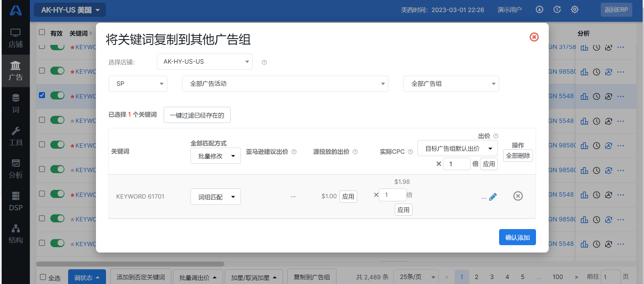
Task: Click the horizontal table scrollbar
Action: point(130,264)
